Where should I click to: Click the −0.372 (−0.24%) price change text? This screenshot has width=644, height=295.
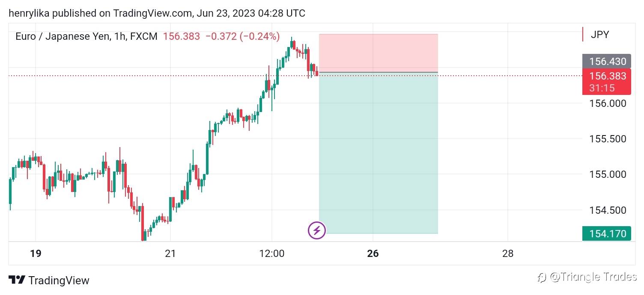pos(242,36)
